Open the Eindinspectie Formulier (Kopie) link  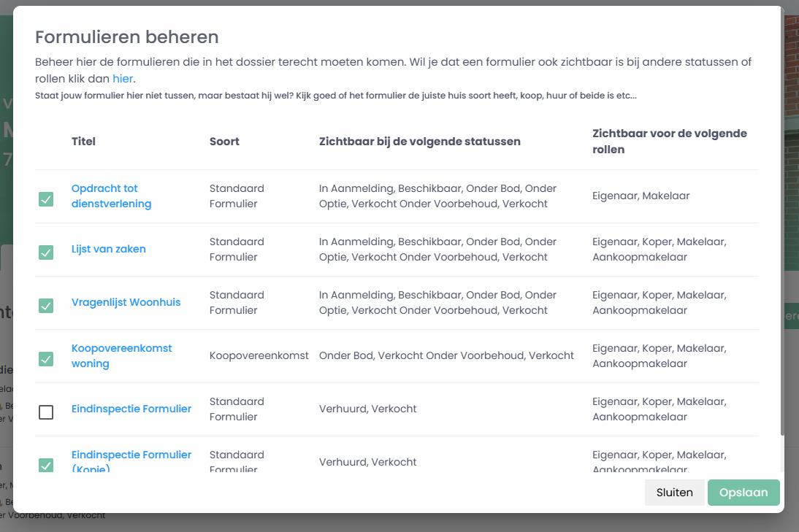tap(131, 461)
